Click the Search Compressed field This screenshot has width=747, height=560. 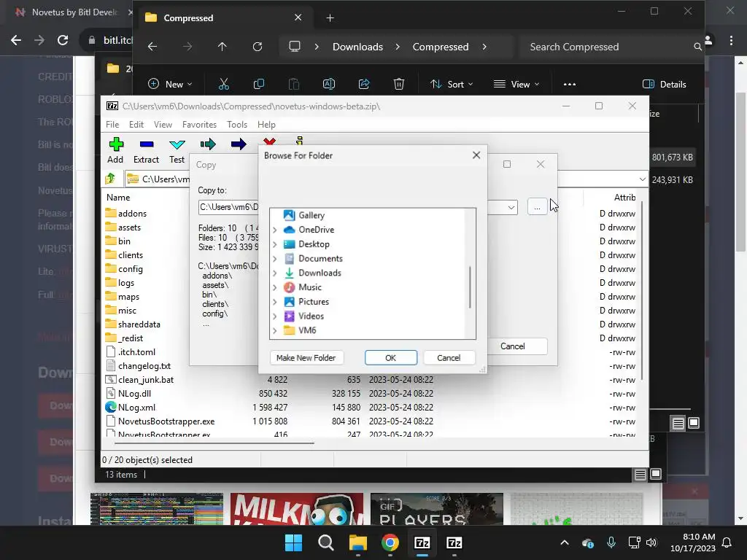pyautogui.click(x=611, y=47)
